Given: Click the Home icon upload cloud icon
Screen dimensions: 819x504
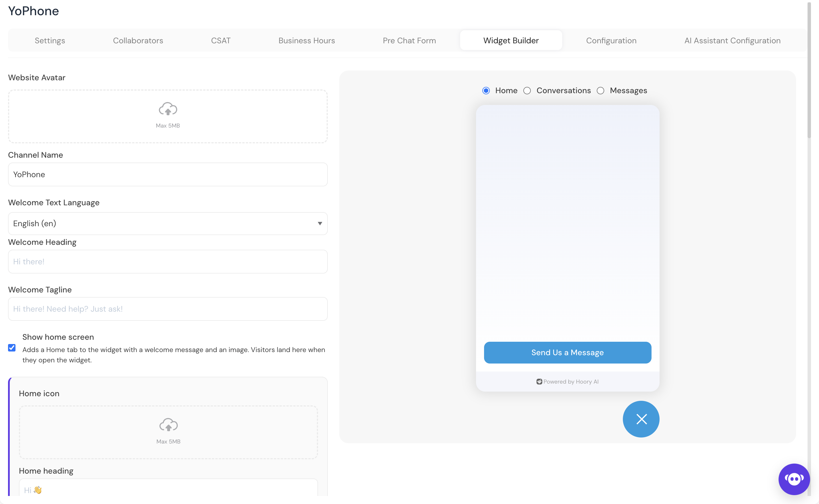Looking at the screenshot, I should coord(168,425).
